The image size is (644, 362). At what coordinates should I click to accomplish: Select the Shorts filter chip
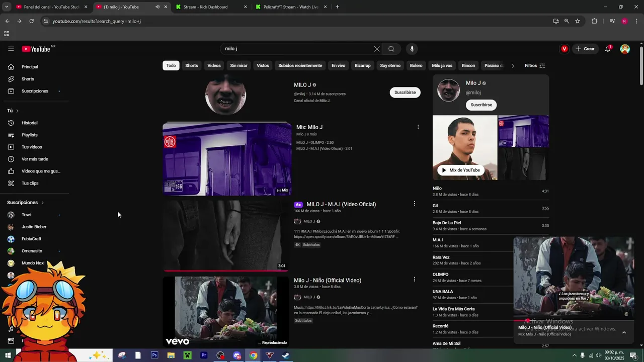click(192, 65)
